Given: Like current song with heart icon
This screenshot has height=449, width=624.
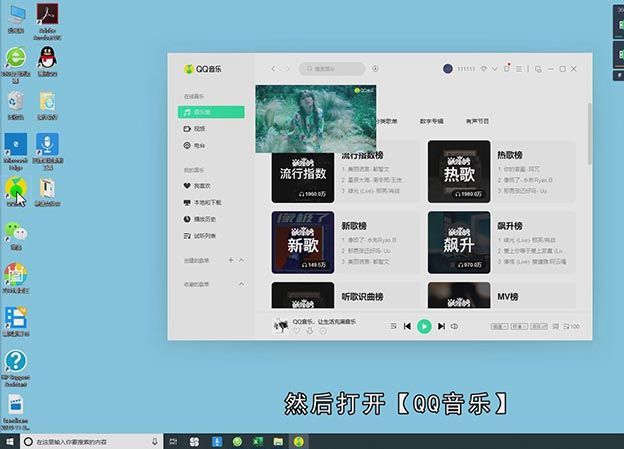Looking at the screenshot, I should point(297,331).
